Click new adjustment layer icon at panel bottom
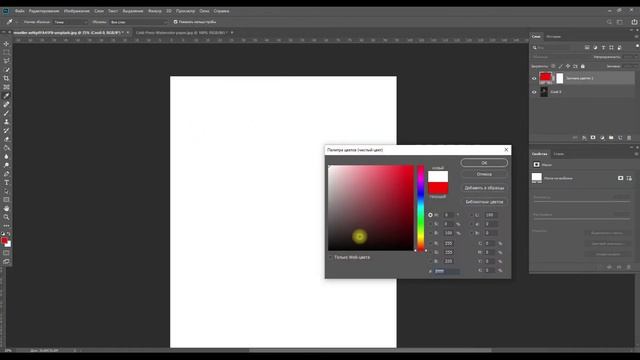640x360 pixels. click(602, 138)
